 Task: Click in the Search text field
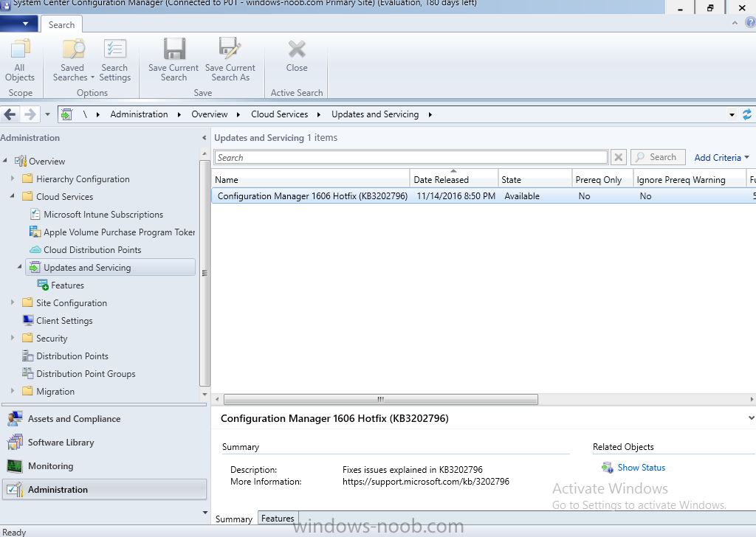(410, 158)
